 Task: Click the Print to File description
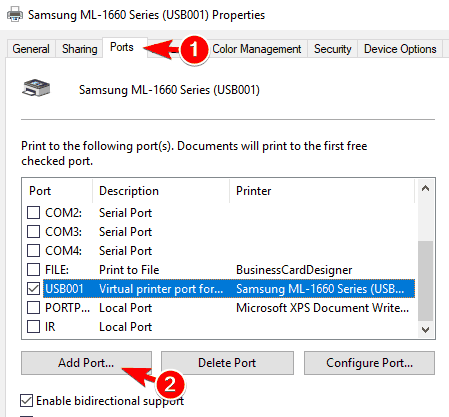(129, 270)
